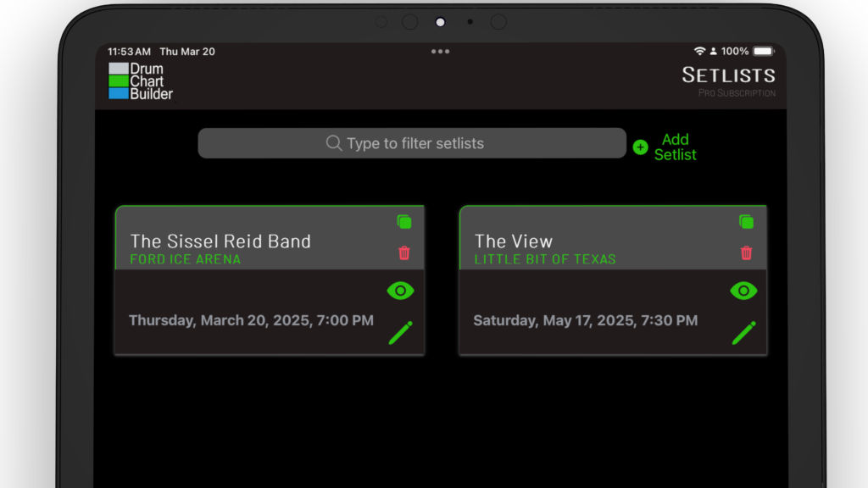Open the three-dots multitasking menu
The image size is (868, 488).
tap(440, 52)
